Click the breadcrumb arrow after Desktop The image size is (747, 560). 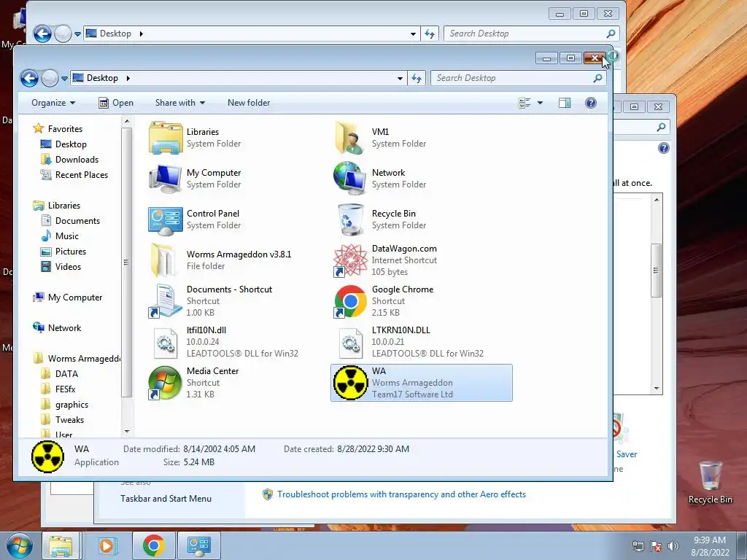pos(128,78)
